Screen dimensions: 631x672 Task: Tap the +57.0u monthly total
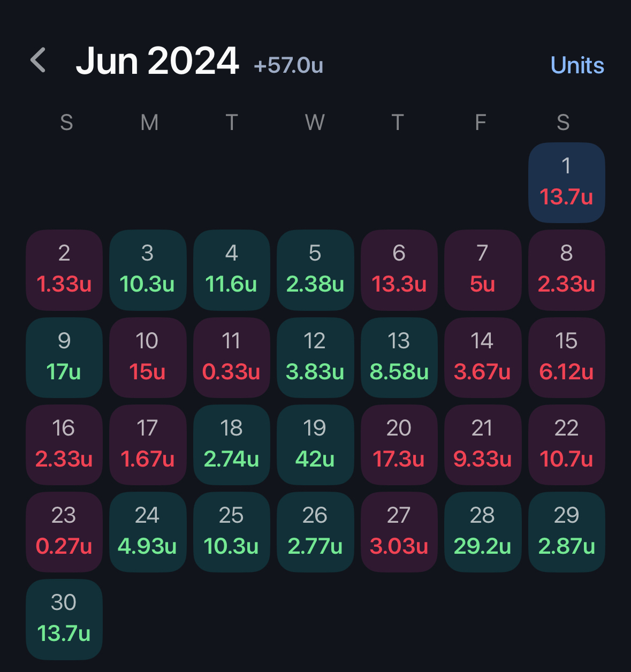click(288, 65)
